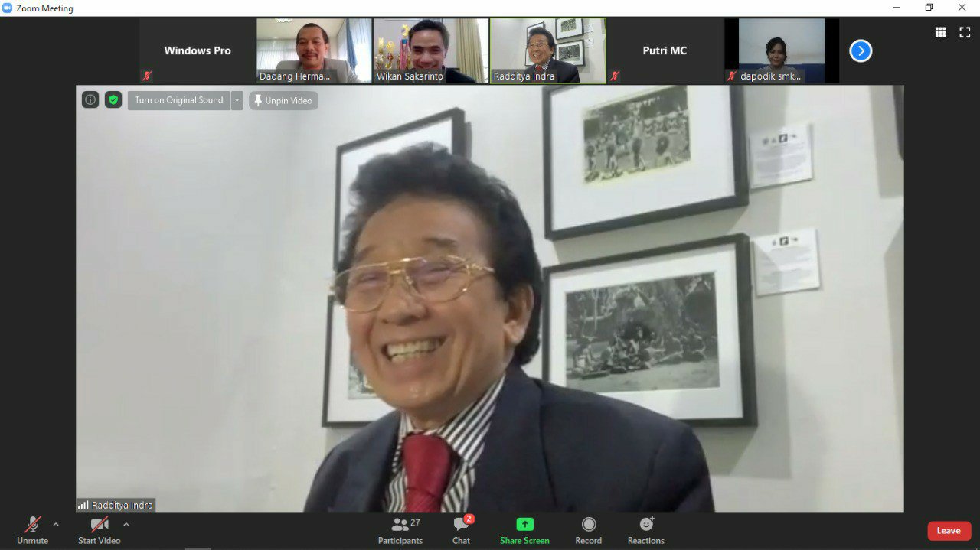Unmute the microphone
The image size is (980, 550).
coord(32,530)
